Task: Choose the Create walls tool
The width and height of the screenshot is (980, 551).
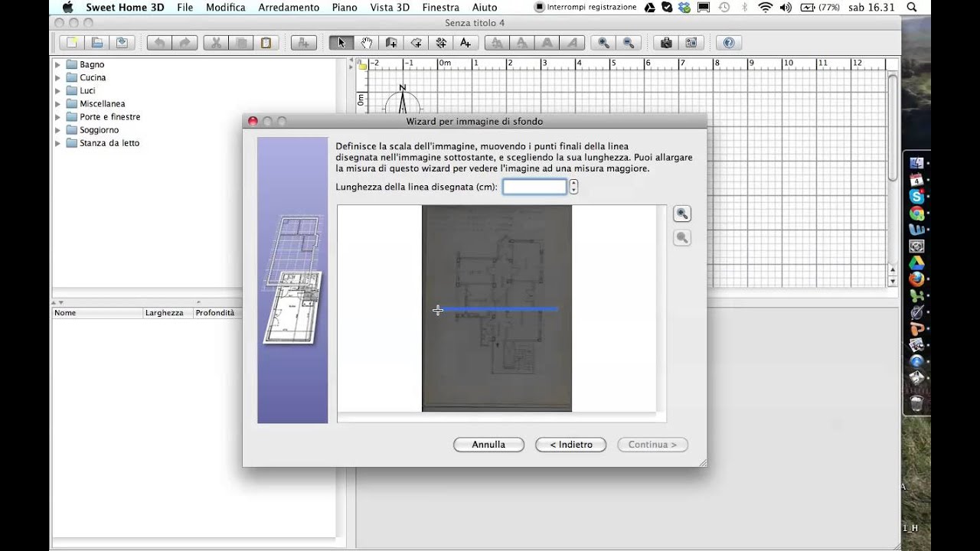Action: click(x=391, y=43)
